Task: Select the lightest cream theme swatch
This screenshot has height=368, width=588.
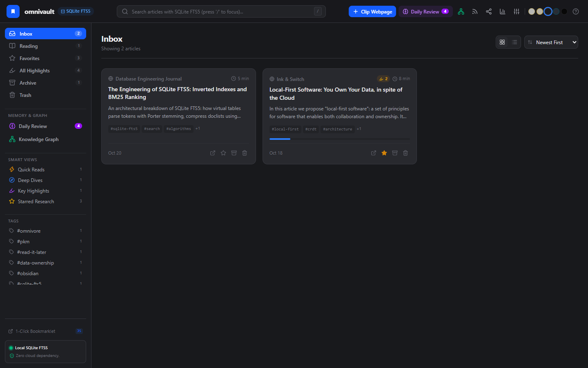Action: [532, 11]
